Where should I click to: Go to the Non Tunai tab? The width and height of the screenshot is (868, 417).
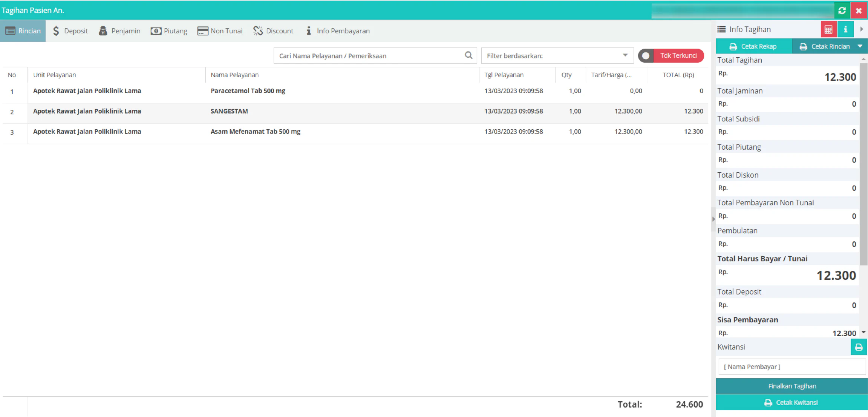pyautogui.click(x=220, y=31)
